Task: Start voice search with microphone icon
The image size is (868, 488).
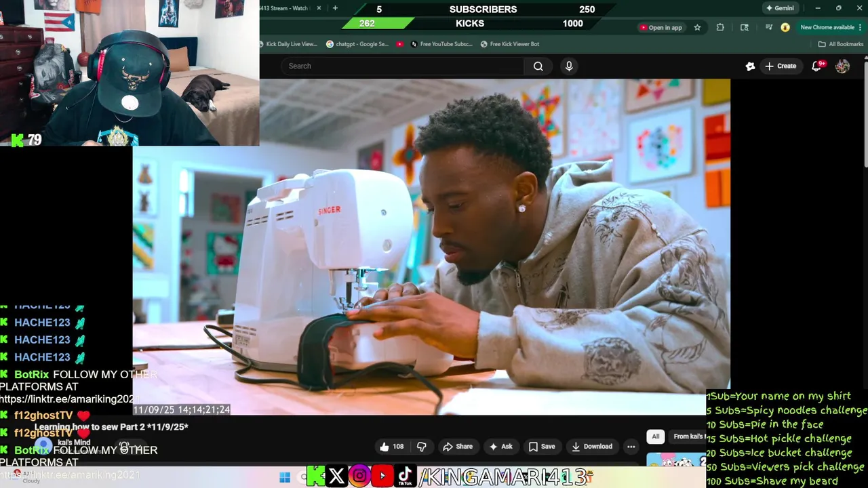Action: pos(569,66)
